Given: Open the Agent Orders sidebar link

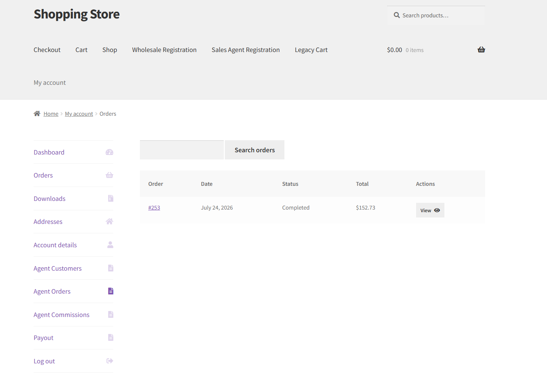Looking at the screenshot, I should 52,291.
